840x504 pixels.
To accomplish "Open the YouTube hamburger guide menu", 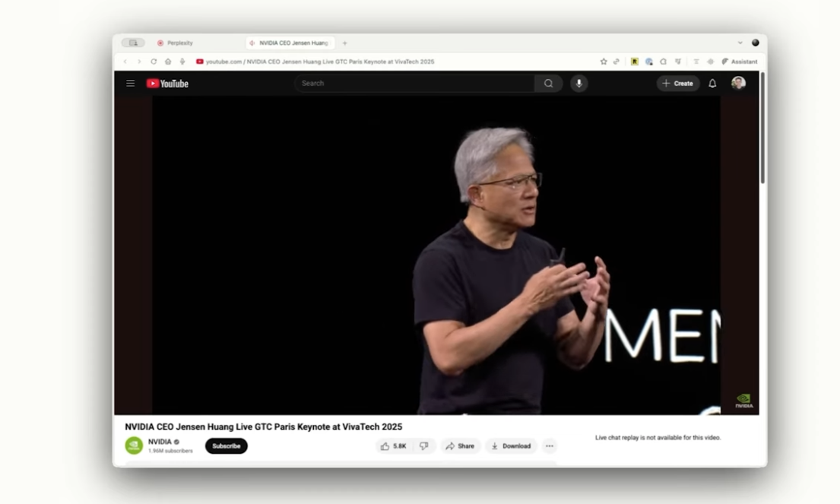I will [x=130, y=84].
